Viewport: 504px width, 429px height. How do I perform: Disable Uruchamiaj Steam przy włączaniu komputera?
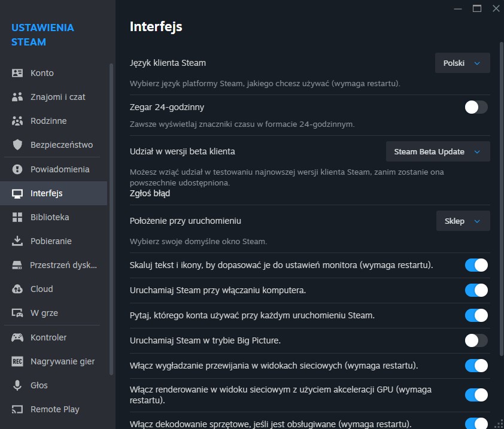[x=476, y=290]
